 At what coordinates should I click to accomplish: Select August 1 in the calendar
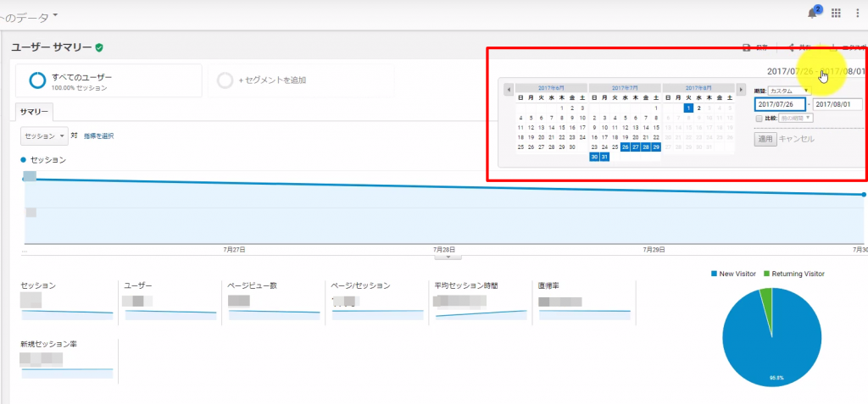(x=688, y=108)
